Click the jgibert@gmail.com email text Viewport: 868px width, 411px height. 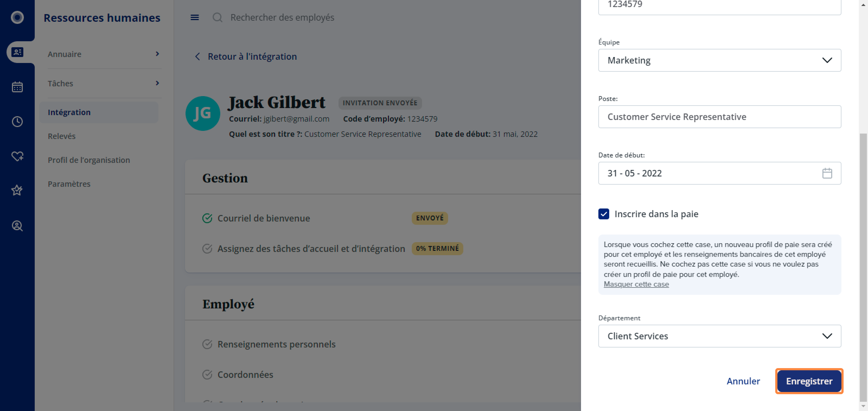[296, 119]
